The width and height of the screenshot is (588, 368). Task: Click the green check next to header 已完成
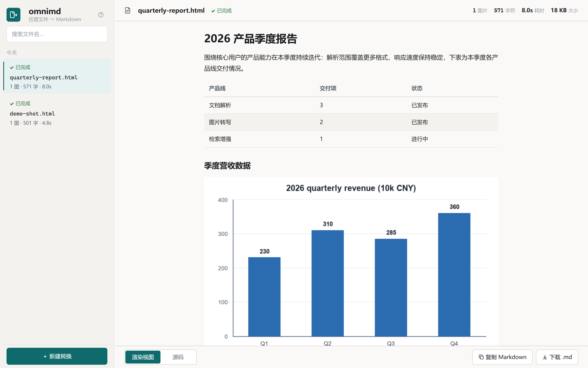213,11
